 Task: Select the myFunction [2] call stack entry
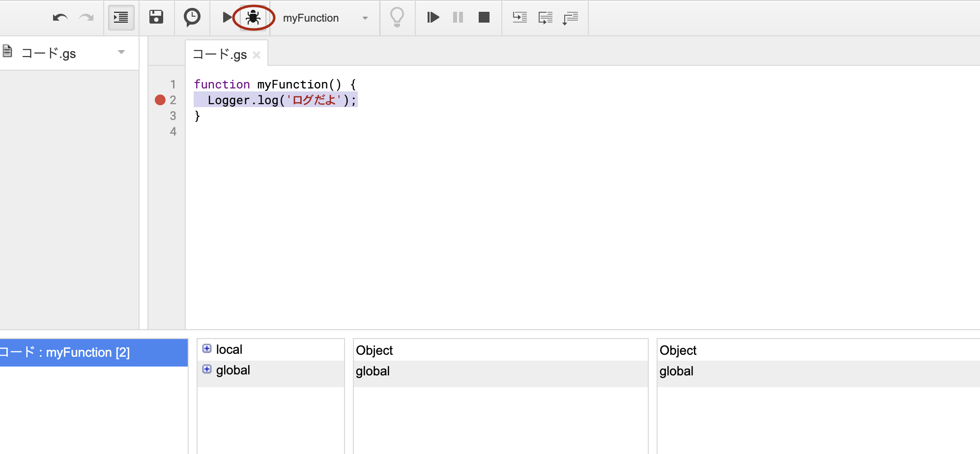pyautogui.click(x=93, y=352)
